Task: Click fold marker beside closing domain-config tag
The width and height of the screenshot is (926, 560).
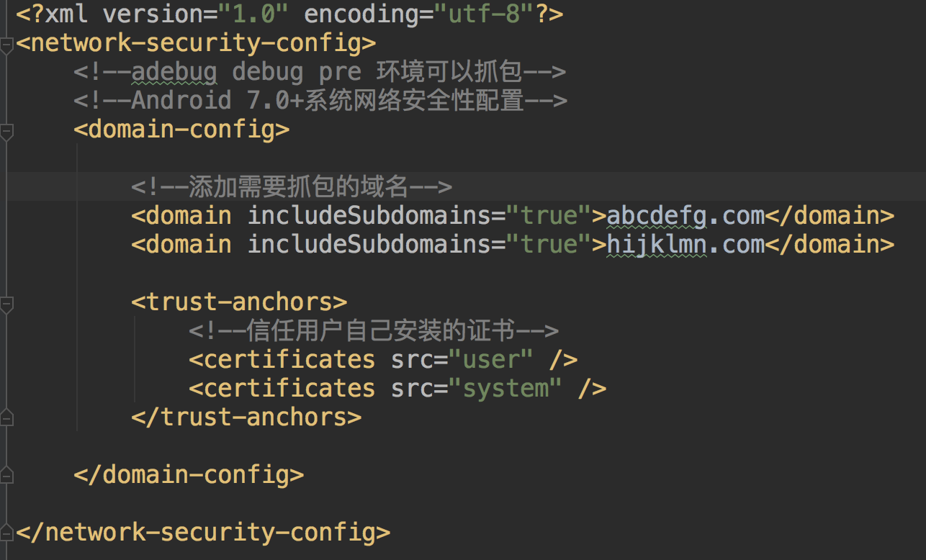Action: [x=6, y=473]
